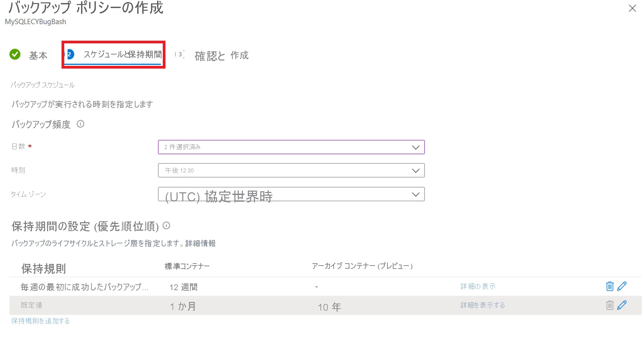
Task: Go back to the 基本 tab
Action: [38, 55]
